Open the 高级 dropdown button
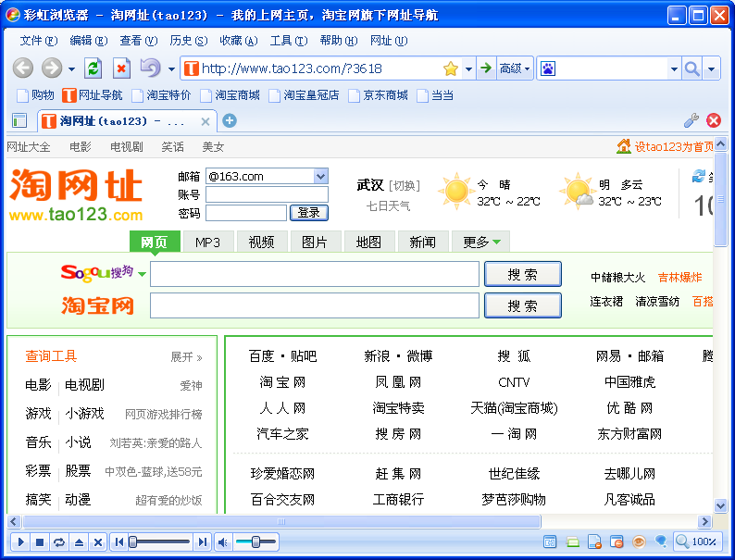 [x=515, y=68]
